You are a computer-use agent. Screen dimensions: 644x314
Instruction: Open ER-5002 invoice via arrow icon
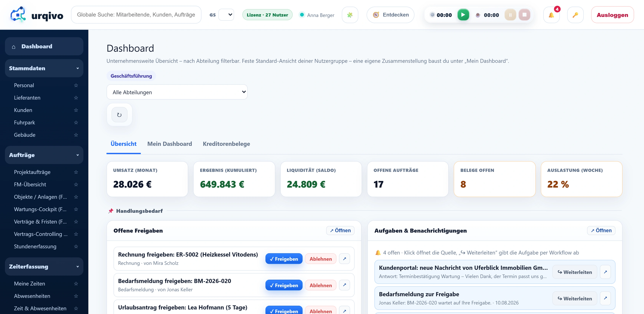click(x=344, y=259)
